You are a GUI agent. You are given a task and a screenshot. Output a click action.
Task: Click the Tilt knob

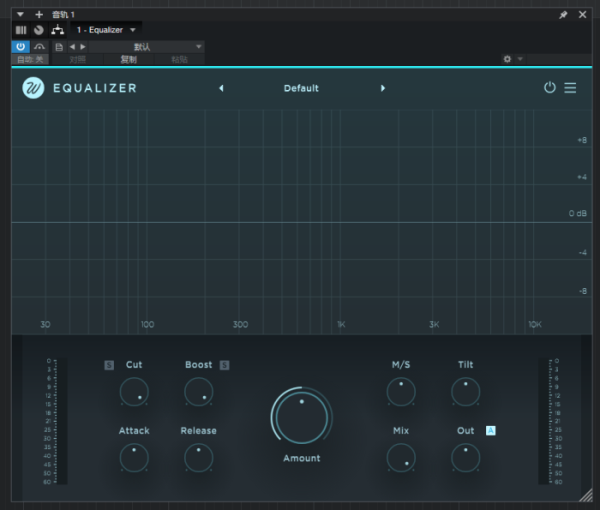pos(466,392)
